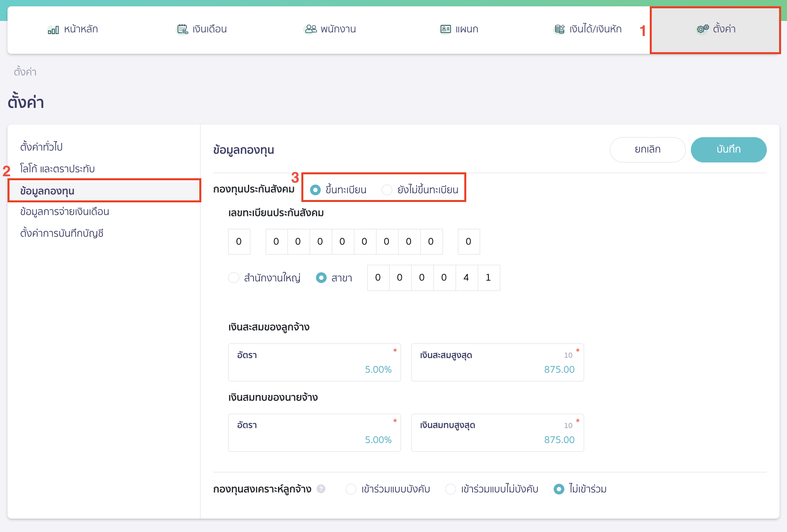The width and height of the screenshot is (787, 532).
Task: Click last branch code digit box
Action: [488, 278]
